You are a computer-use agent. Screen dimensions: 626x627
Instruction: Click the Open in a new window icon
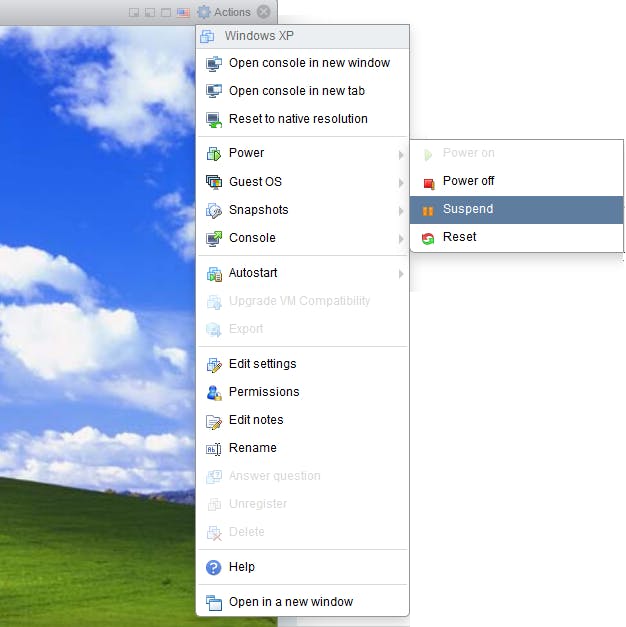(x=214, y=603)
